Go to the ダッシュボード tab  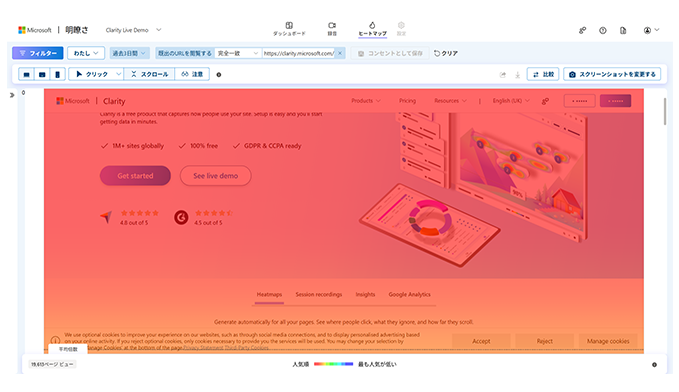[x=289, y=29]
